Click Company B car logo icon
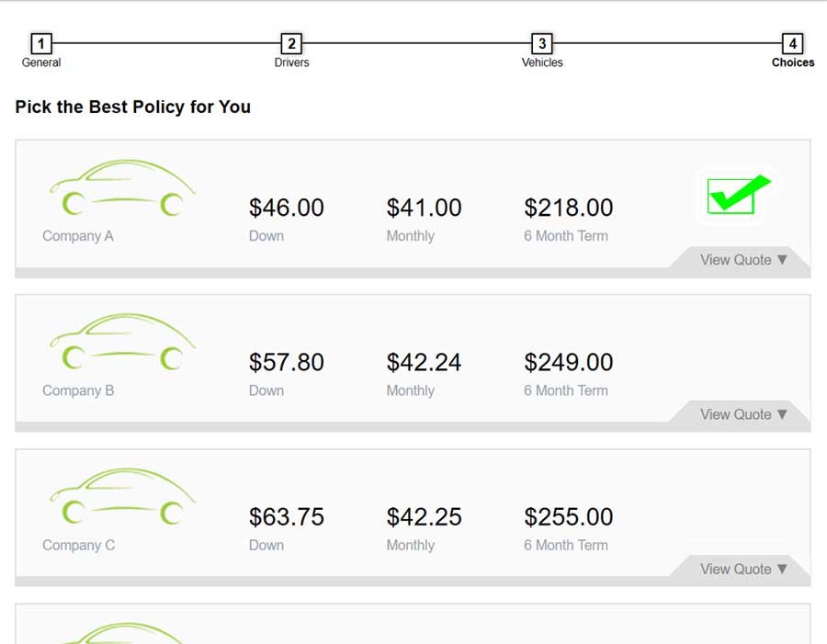 click(x=121, y=344)
